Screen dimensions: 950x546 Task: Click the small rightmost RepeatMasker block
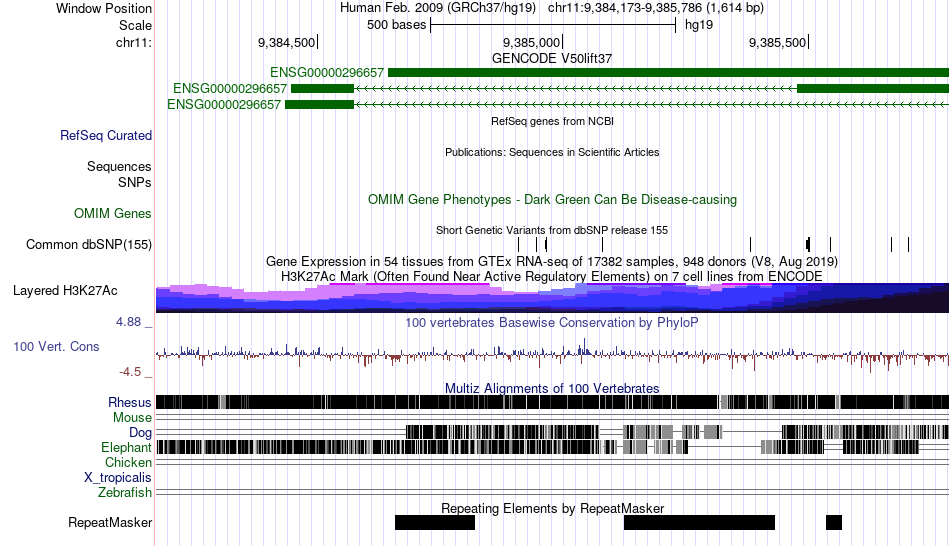[834, 522]
